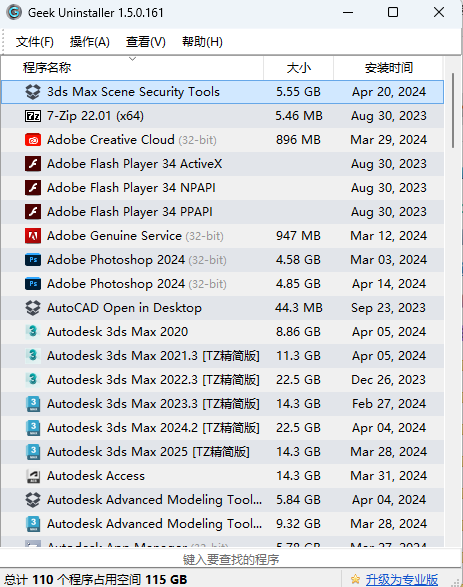Click the Autodesk Access icon
The image size is (463, 587).
click(33, 476)
